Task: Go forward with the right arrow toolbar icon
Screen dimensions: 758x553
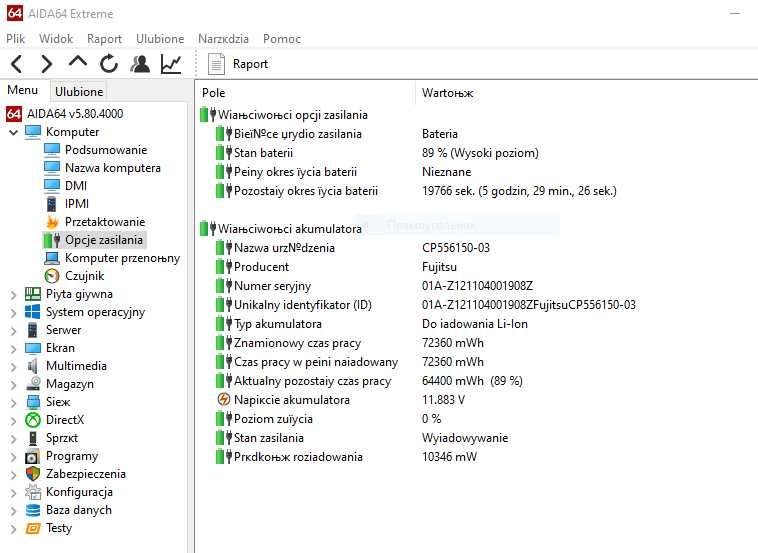Action: click(x=46, y=64)
